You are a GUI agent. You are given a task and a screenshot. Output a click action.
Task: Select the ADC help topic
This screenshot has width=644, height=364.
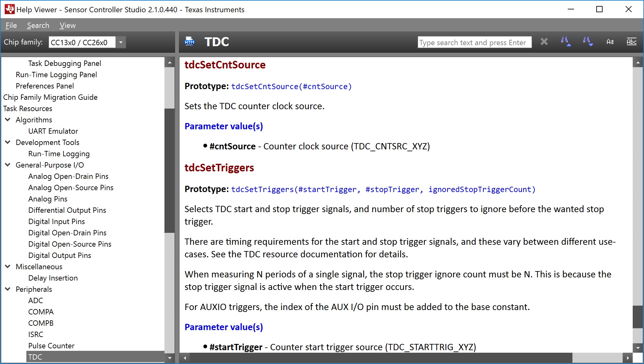pos(35,300)
